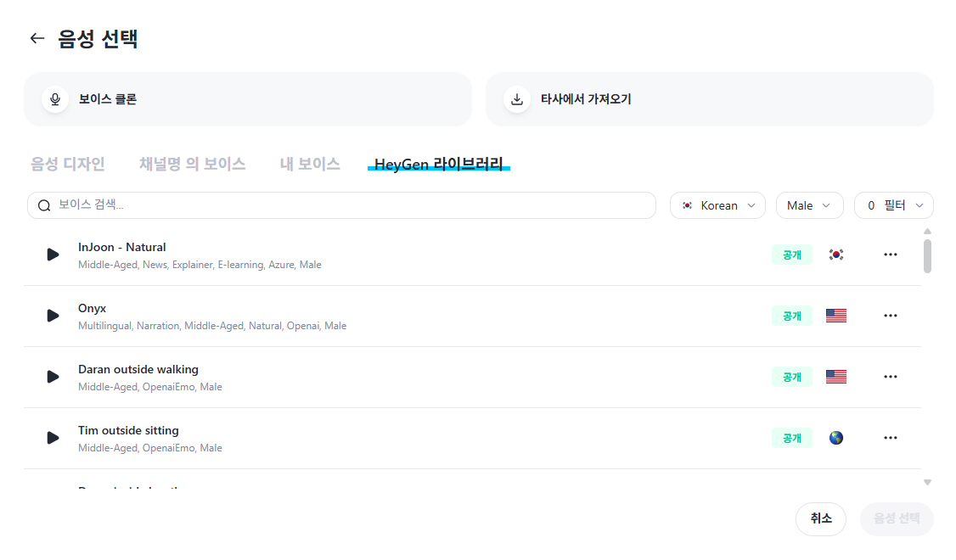Switch to the 음성 디자인 tab
This screenshot has width=956, height=560.
[x=68, y=164]
